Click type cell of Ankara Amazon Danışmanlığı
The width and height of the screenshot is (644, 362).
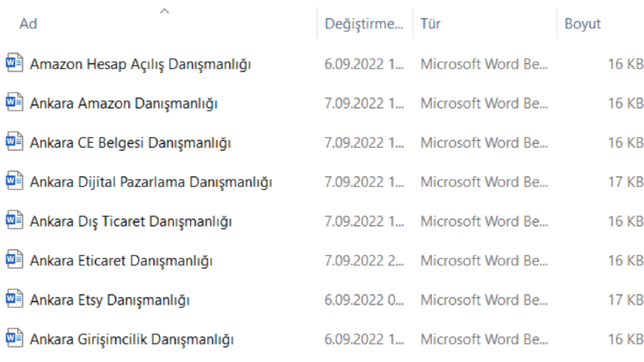coord(484,103)
